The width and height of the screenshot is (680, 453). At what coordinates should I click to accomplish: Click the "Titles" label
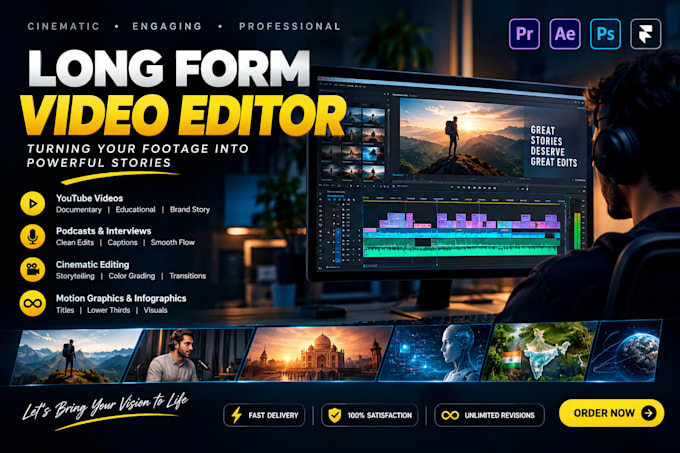tap(65, 310)
